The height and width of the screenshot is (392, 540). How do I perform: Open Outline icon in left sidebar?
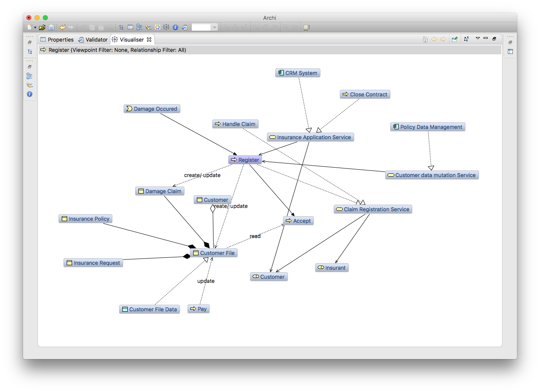30,76
